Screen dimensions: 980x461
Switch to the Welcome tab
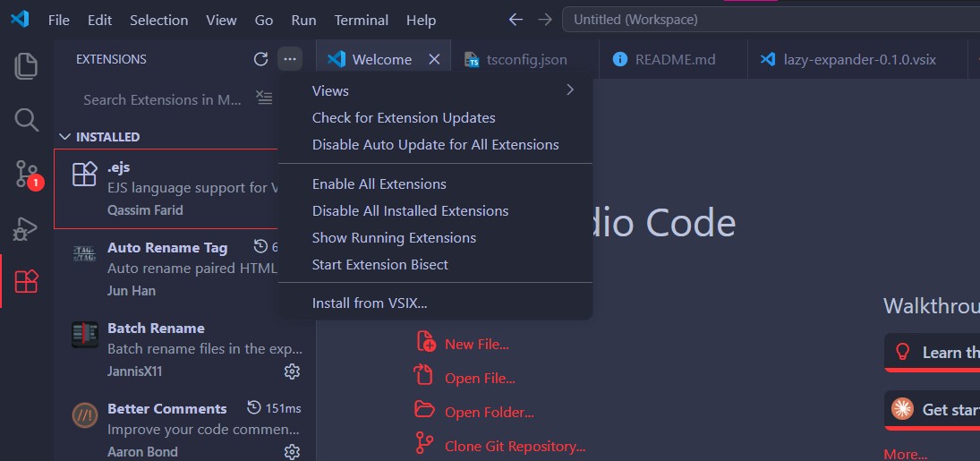[382, 59]
